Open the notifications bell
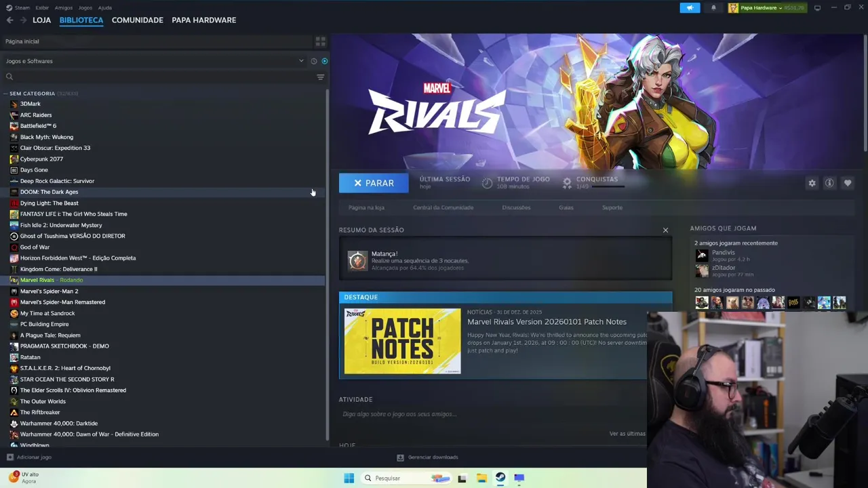This screenshot has height=488, width=868. click(x=713, y=8)
